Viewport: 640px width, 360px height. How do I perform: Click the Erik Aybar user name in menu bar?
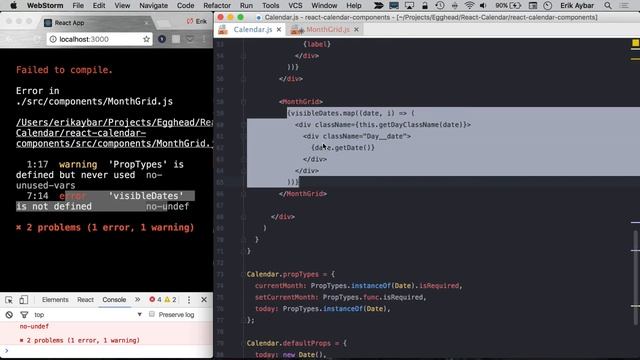click(x=577, y=5)
